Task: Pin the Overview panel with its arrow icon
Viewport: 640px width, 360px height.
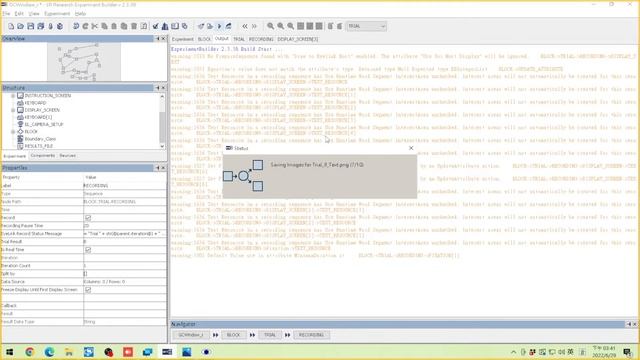Action: [x=158, y=38]
